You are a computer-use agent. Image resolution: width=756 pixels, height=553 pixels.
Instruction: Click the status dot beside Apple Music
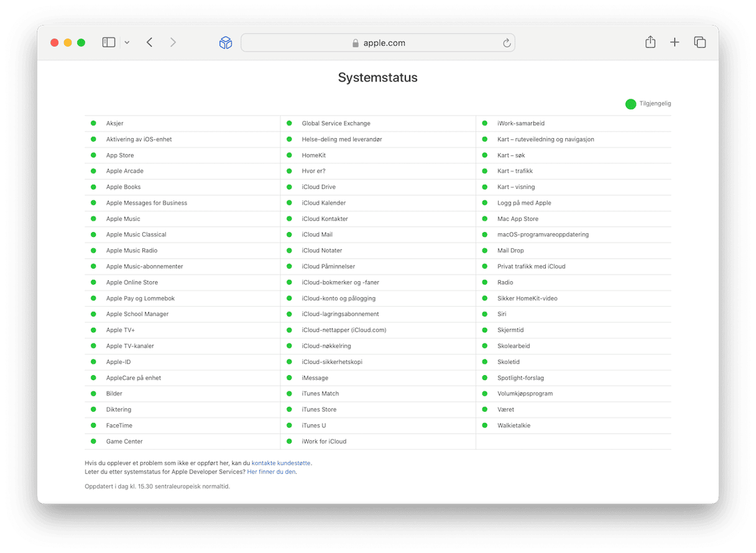coord(93,218)
